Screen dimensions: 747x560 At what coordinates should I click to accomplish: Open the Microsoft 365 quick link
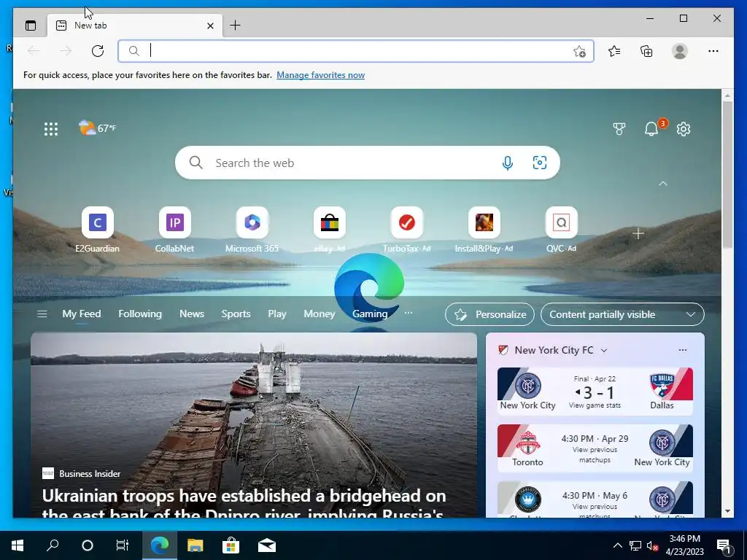[x=252, y=230]
